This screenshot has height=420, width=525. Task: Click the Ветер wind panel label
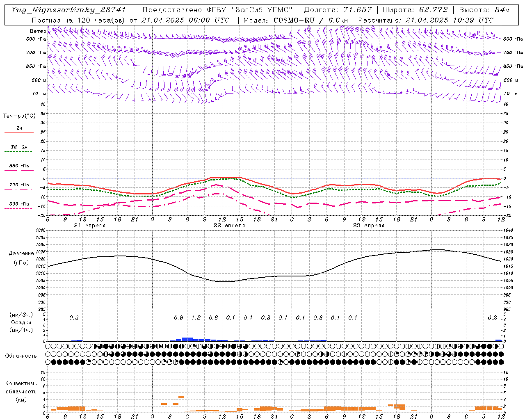38,31
